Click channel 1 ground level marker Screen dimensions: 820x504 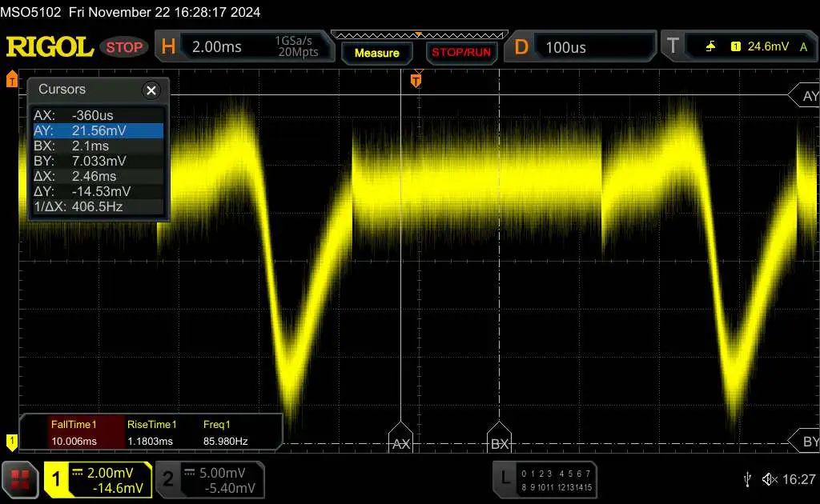(x=11, y=442)
